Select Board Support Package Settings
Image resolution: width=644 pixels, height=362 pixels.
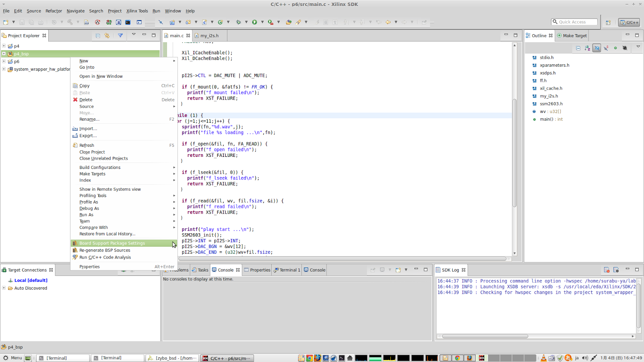click(112, 243)
